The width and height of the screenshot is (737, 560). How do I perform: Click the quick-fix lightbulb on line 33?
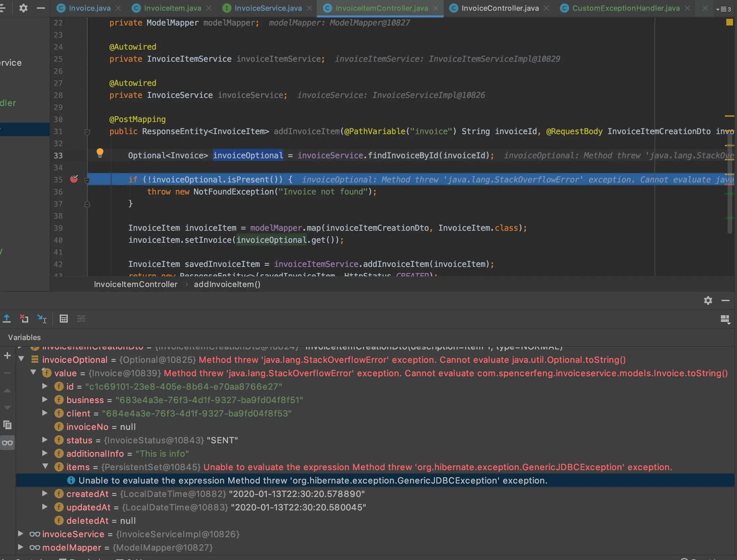pyautogui.click(x=100, y=153)
